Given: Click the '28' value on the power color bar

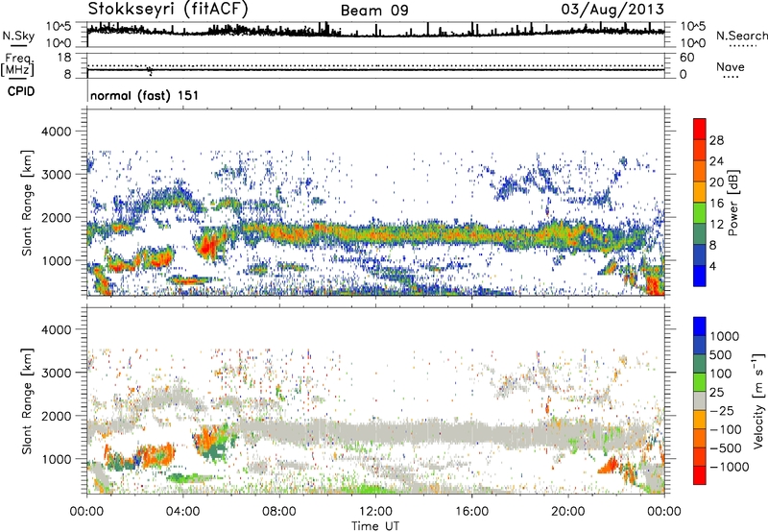Looking at the screenshot, I should click(x=716, y=140).
